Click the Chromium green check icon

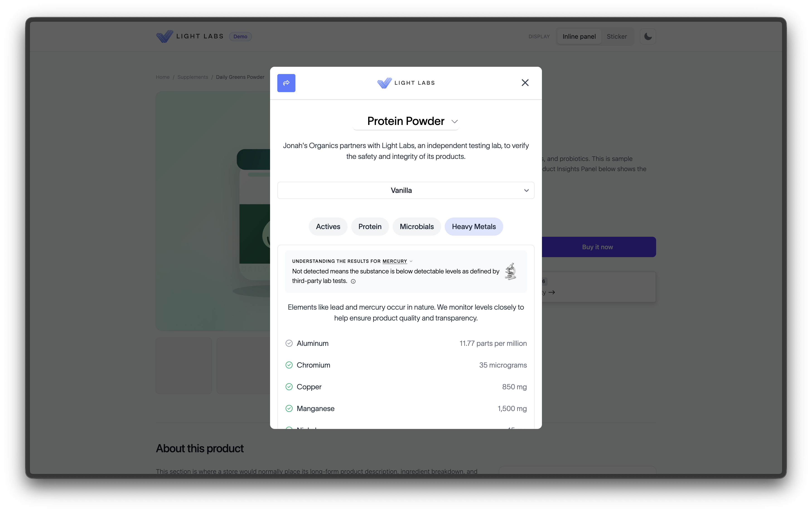click(x=289, y=365)
